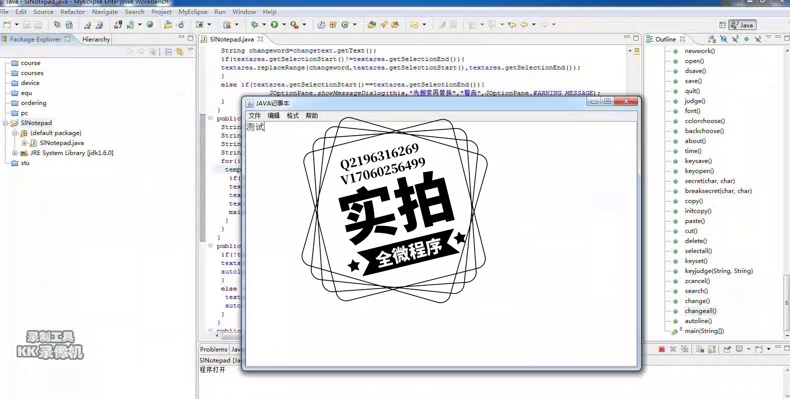Select changeall() method in Outline
Image resolution: width=790 pixels, height=399 pixels.
700,311
